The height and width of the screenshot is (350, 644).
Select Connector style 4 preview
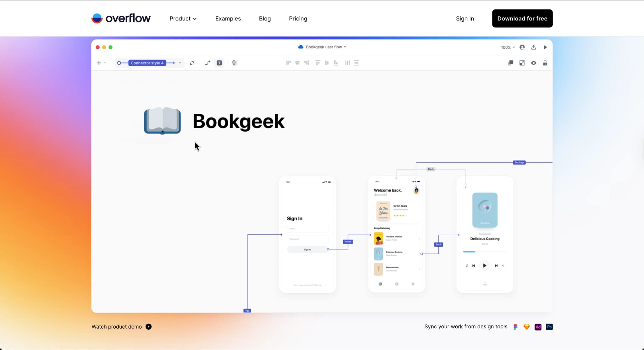[146, 63]
